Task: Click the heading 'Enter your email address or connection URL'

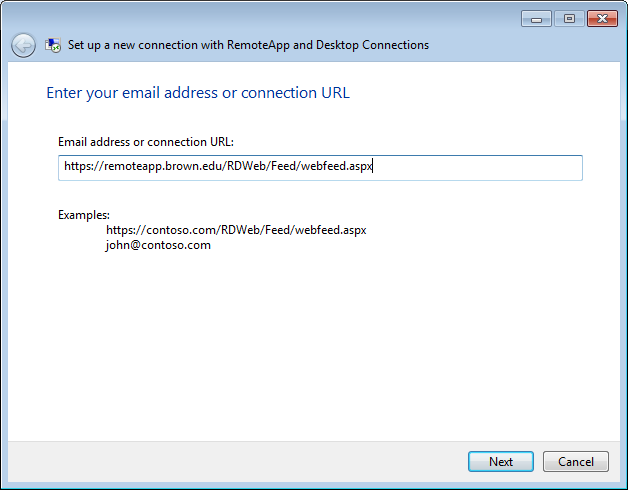Action: [x=198, y=93]
